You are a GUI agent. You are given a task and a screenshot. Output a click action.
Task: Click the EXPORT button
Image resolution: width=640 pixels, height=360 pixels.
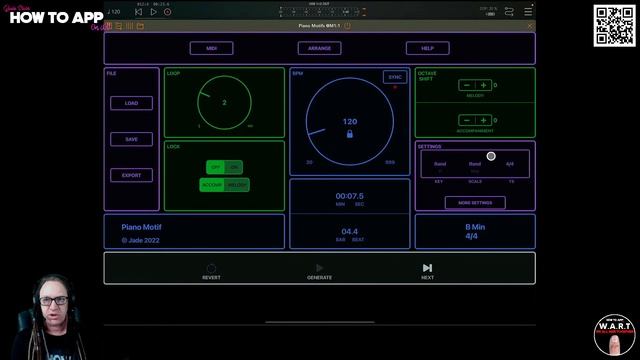coord(131,175)
